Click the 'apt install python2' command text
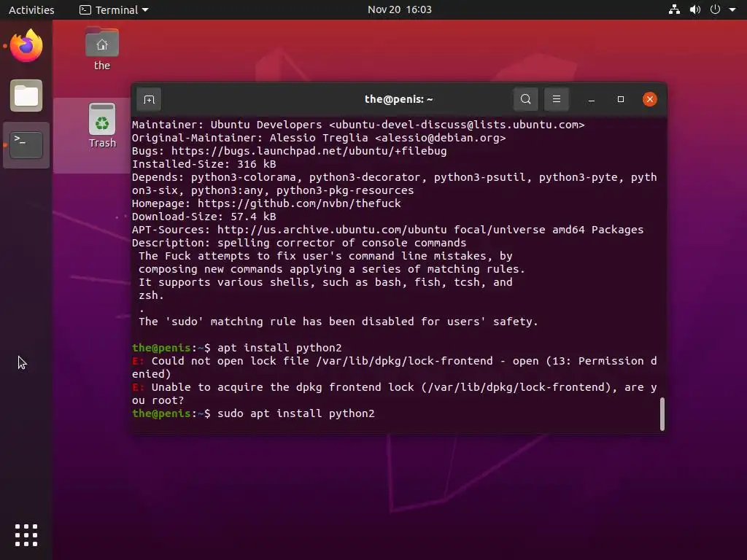The height and width of the screenshot is (560, 747). [279, 348]
